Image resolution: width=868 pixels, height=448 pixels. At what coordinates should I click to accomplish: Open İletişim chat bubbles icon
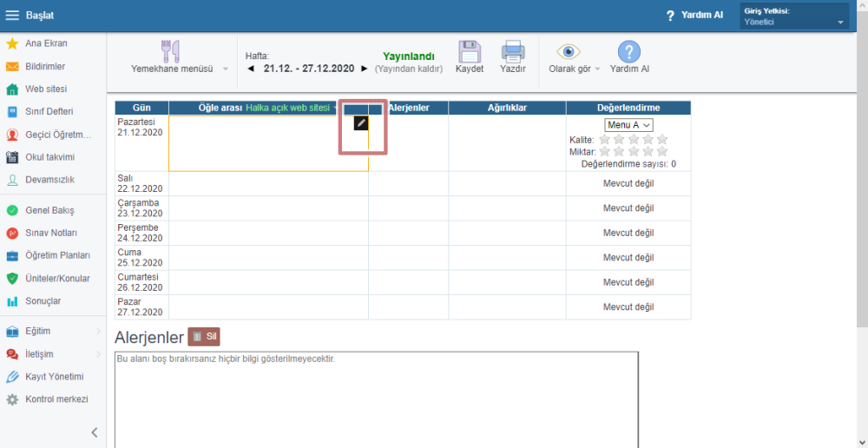(12, 354)
